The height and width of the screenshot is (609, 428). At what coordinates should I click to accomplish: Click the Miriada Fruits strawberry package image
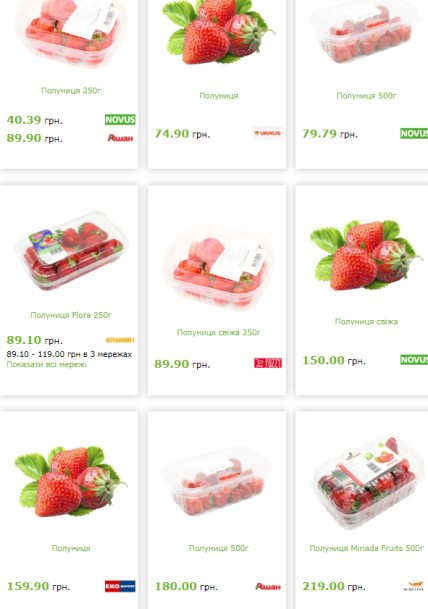pos(367,483)
